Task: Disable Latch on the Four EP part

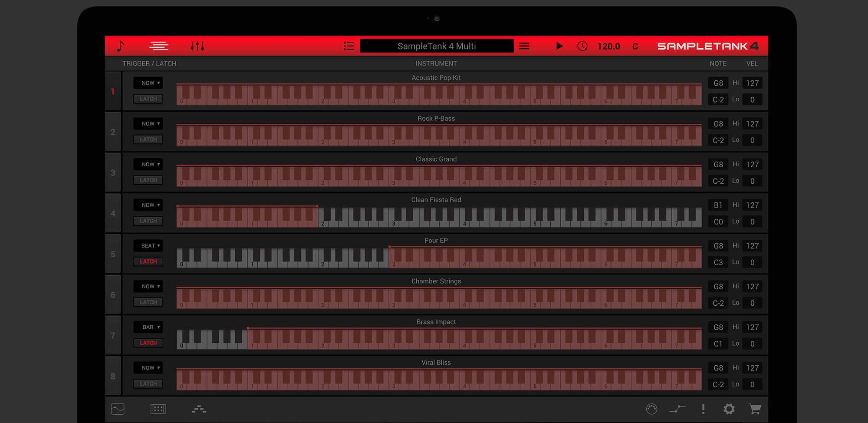Action: click(148, 261)
